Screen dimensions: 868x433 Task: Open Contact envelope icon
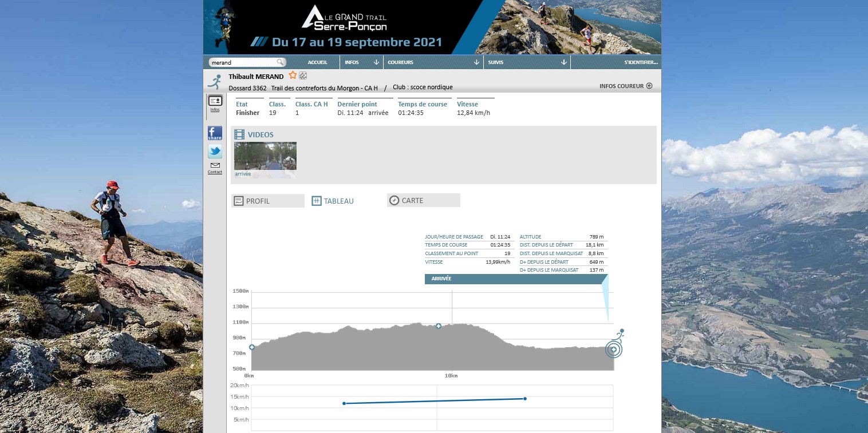point(215,166)
